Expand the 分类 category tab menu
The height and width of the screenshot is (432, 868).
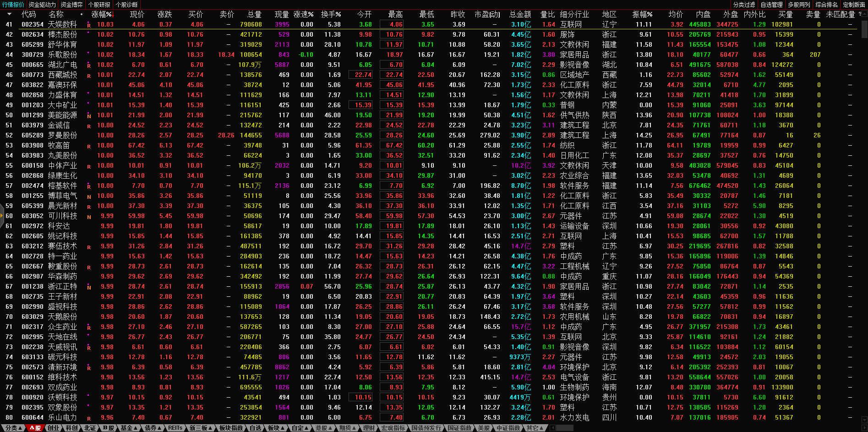pos(13,428)
